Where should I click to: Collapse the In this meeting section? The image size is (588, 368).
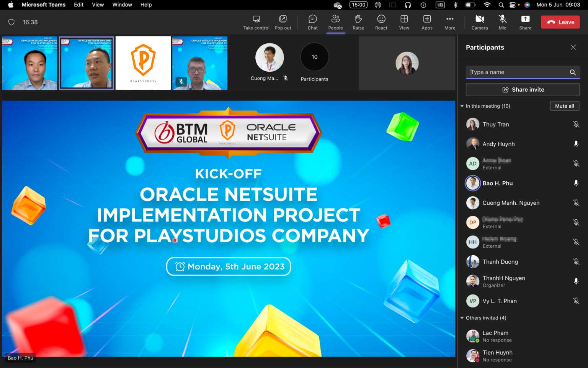462,106
